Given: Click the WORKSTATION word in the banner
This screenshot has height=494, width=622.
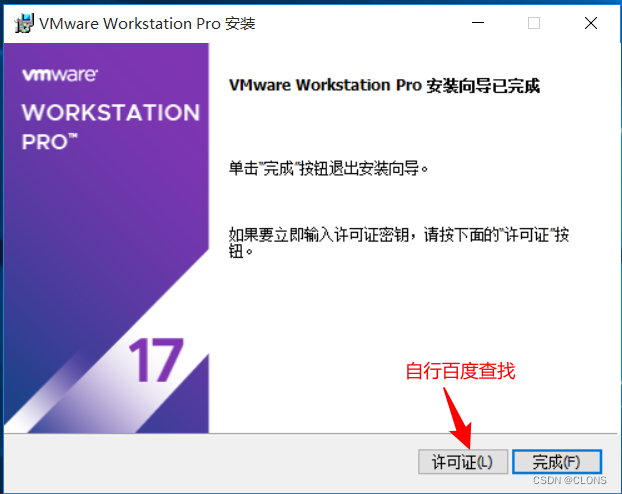Looking at the screenshot, I should click(x=111, y=113).
